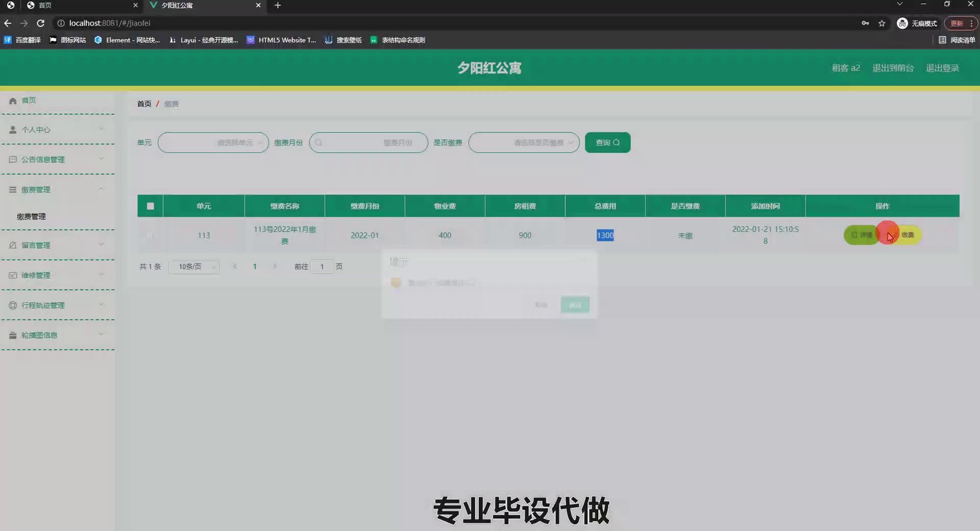The height and width of the screenshot is (531, 980).
Task: Click the 个人中心 user icon
Action: tap(13, 130)
